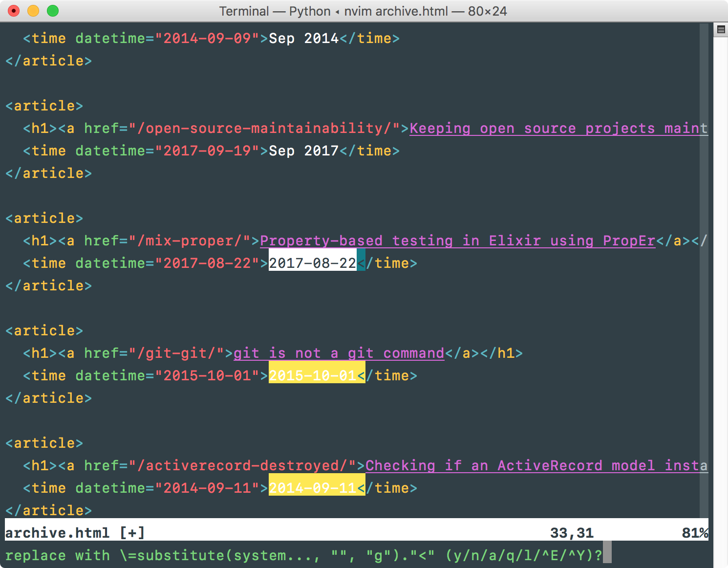Click the 'Property-based testing in Elixir using PropEr' link

point(457,240)
